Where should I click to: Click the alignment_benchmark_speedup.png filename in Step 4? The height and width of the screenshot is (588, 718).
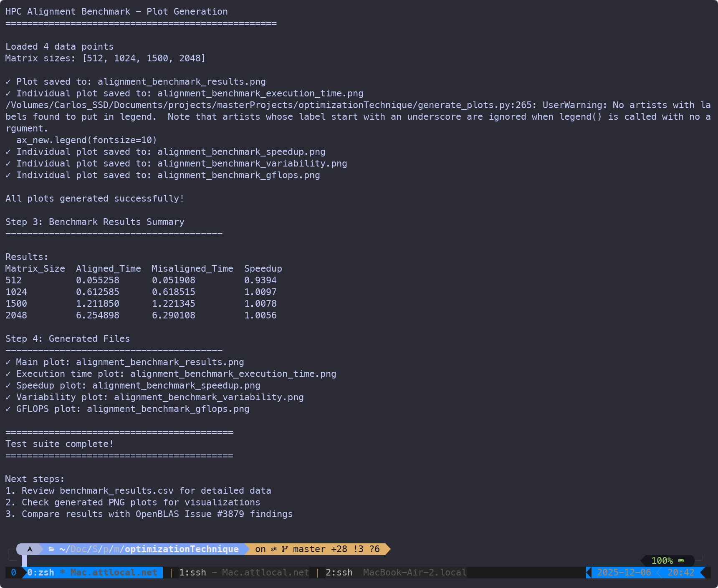[x=176, y=386]
